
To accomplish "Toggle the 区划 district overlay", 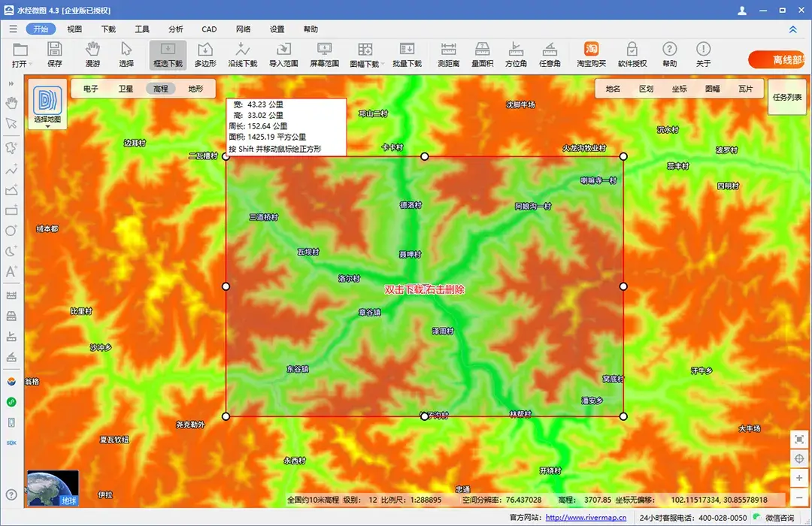I will 647,89.
